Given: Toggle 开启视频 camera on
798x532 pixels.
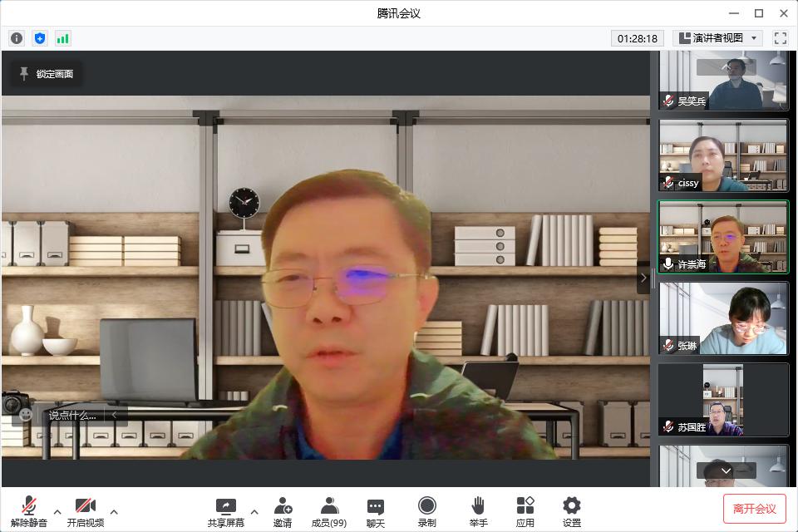Looking at the screenshot, I should 86,511.
